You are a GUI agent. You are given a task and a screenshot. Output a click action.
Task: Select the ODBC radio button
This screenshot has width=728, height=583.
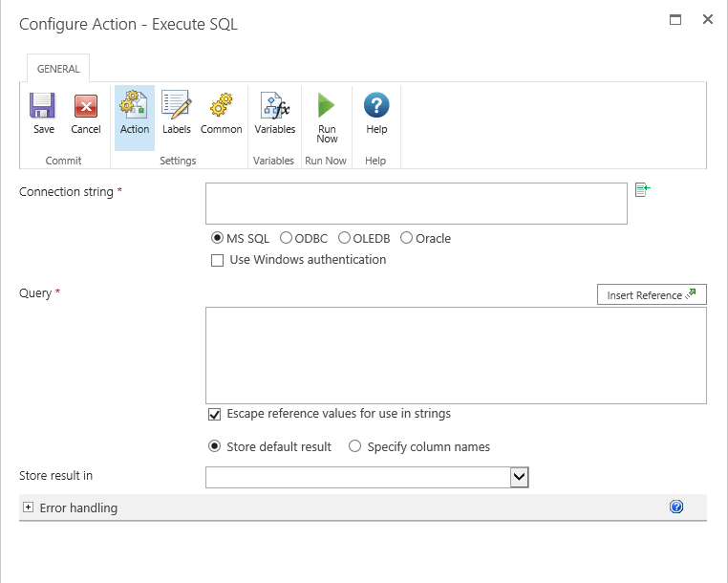tap(286, 238)
